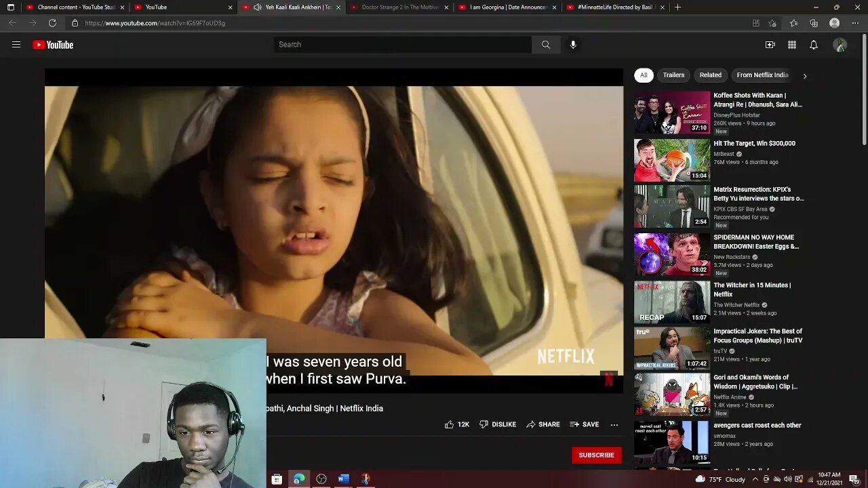868x488 pixels.
Task: Open tab actions menu icon
Action: 10,7
